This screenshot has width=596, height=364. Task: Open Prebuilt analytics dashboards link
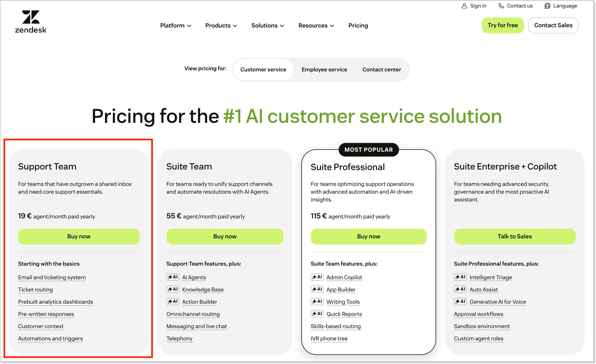[56, 302]
